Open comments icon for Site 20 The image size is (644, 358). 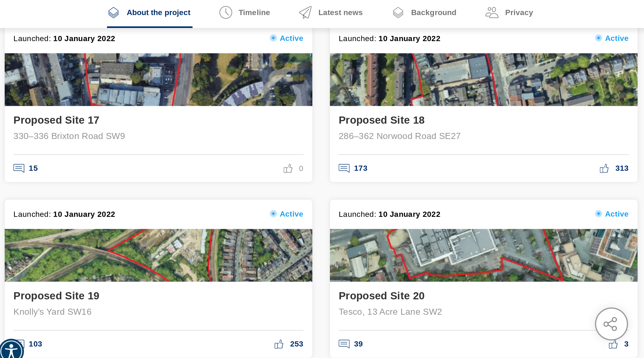[344, 344]
